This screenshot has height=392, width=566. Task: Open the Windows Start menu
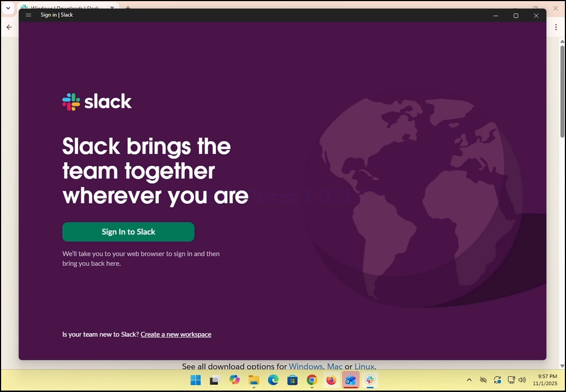[x=195, y=380]
